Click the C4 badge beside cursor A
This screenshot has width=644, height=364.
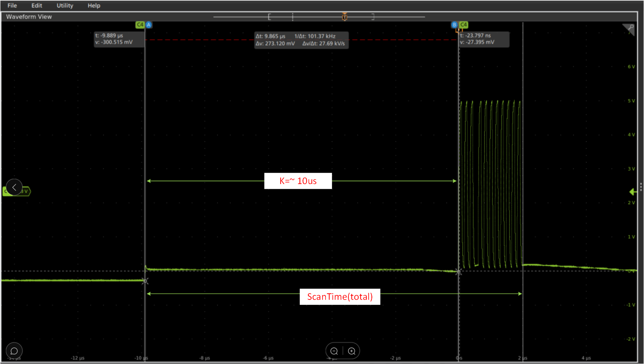click(x=140, y=25)
